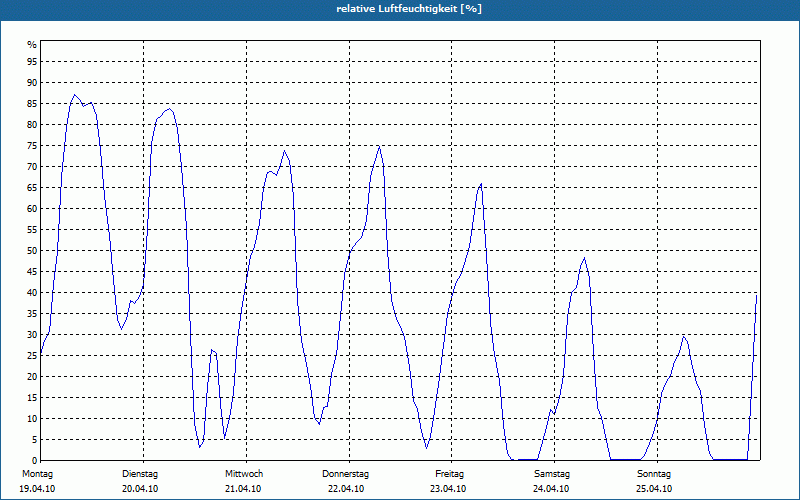Click the y-axis value 20

tap(32, 377)
